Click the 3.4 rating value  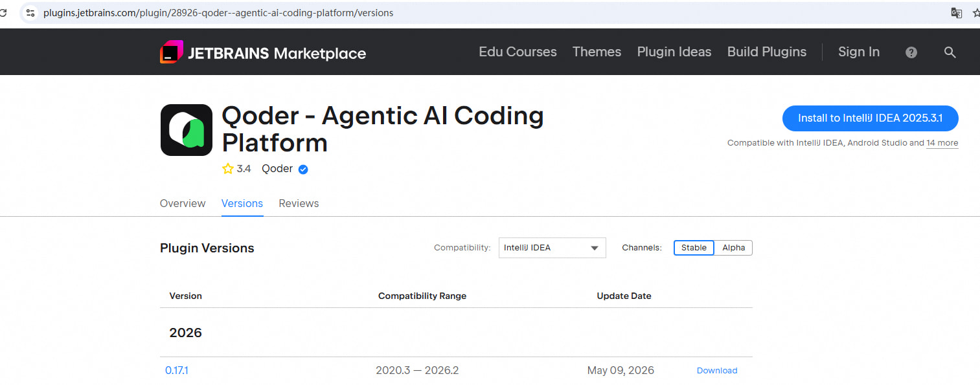(x=244, y=169)
